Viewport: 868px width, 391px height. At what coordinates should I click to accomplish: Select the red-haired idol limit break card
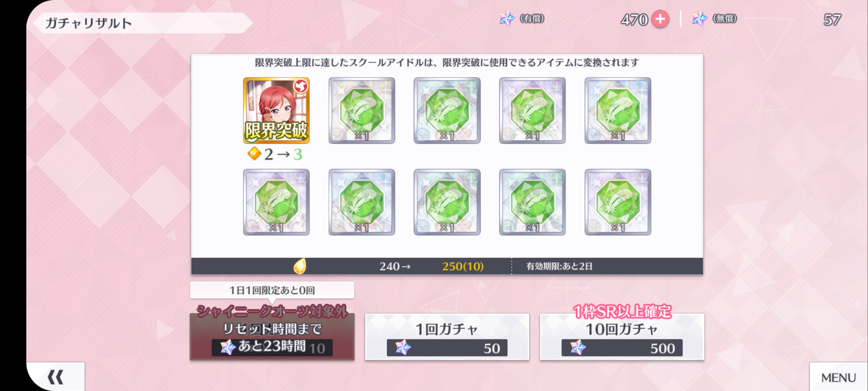click(276, 110)
